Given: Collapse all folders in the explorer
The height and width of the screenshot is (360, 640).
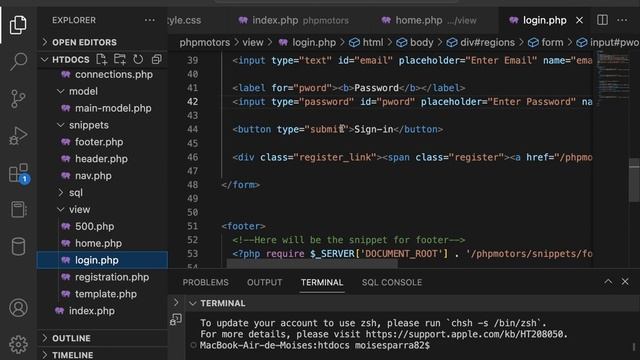Looking at the screenshot, I should click(157, 60).
